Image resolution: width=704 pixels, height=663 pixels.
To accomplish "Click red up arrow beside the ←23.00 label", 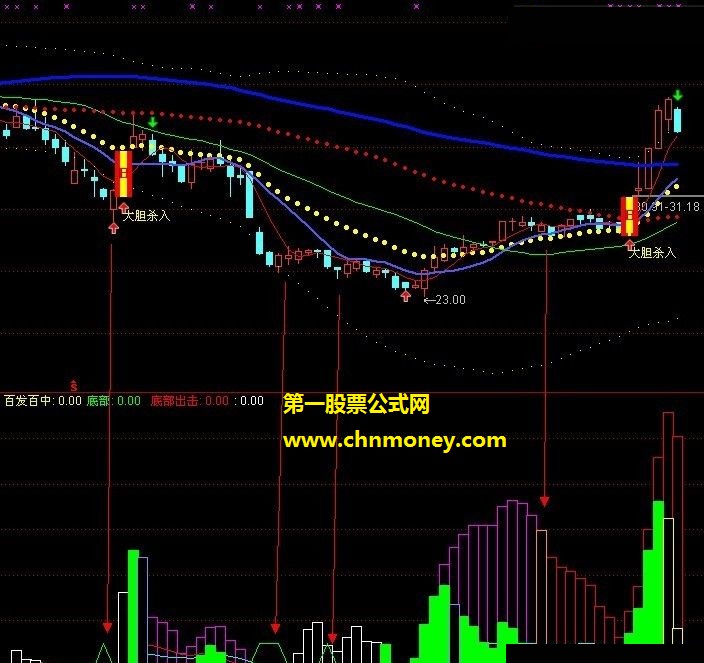I will click(x=406, y=295).
